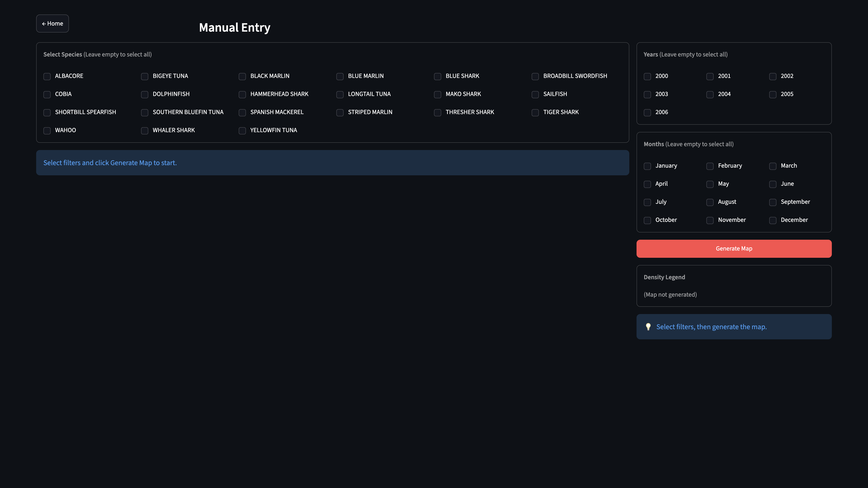
Task: Tick the LONGTAIL TUNA checkbox
Action: click(x=340, y=95)
